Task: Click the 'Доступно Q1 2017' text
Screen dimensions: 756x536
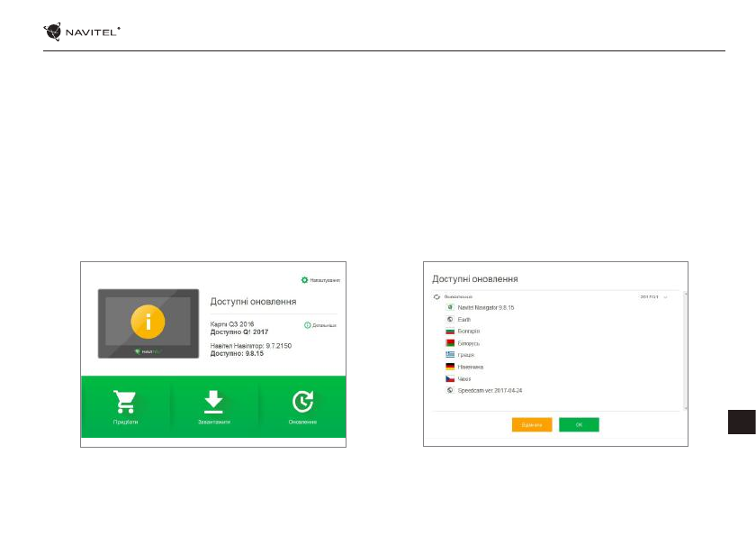Action: (239, 332)
